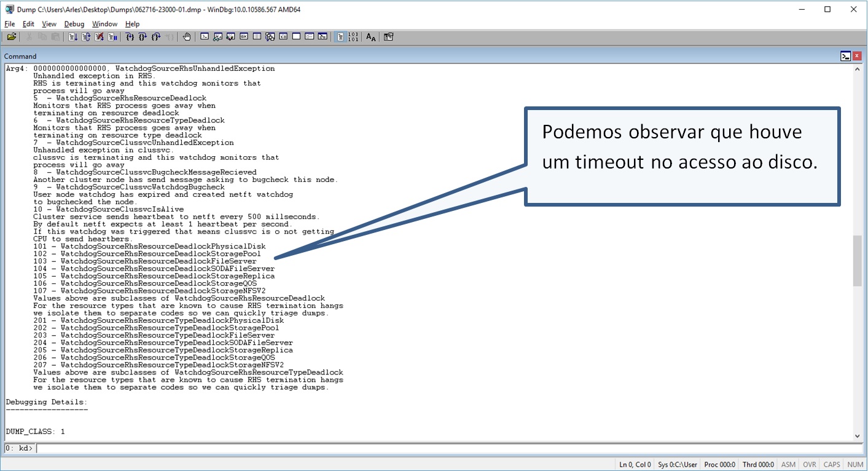Viewport: 868px width, 471px height.
Task: Open the Command Browser toolbar icon
Action: click(x=323, y=37)
